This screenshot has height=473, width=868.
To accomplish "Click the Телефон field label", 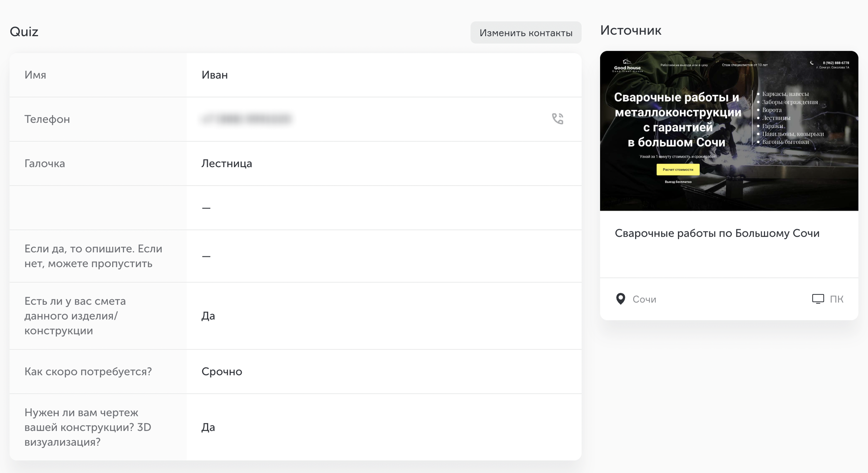I will (47, 119).
